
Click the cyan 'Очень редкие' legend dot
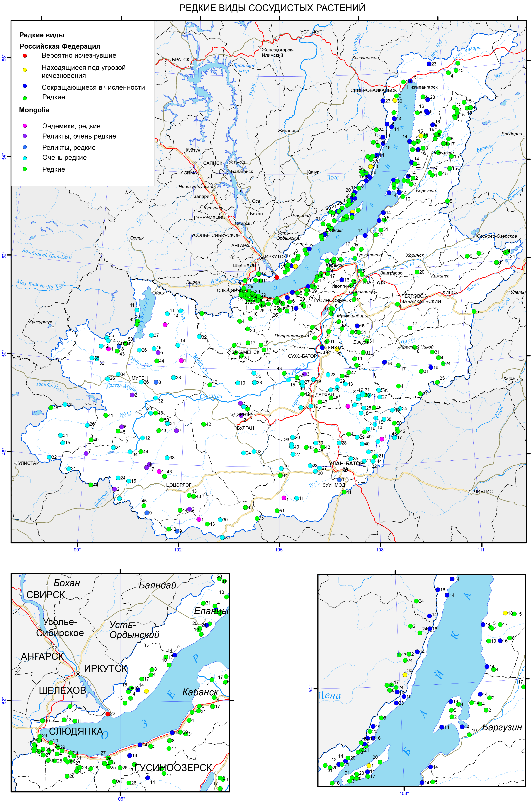[x=24, y=158]
